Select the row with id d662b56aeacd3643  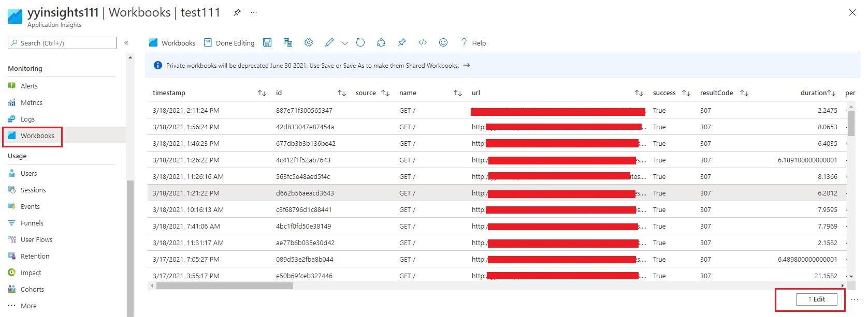click(497, 193)
